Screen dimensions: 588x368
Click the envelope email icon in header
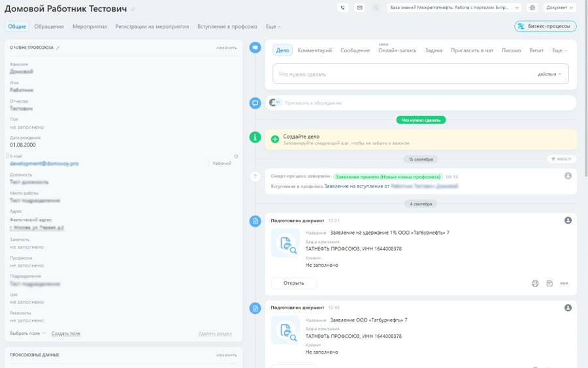[x=359, y=7]
